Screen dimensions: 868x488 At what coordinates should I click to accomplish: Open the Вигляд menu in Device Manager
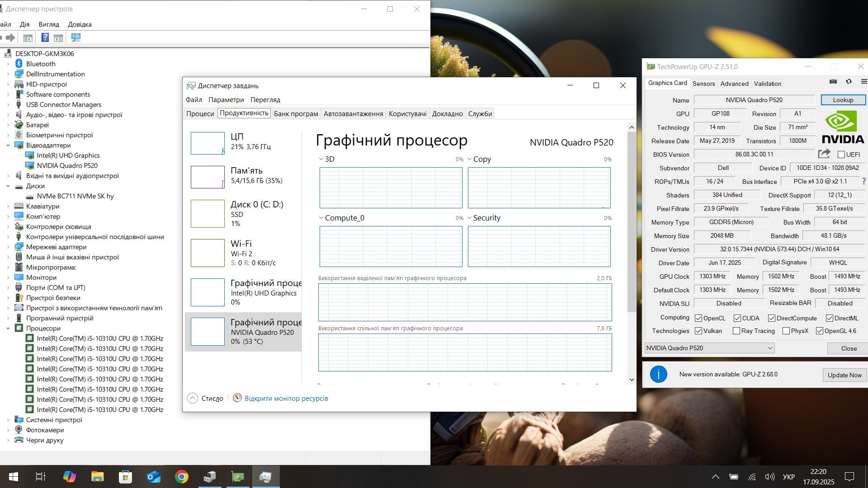point(49,24)
